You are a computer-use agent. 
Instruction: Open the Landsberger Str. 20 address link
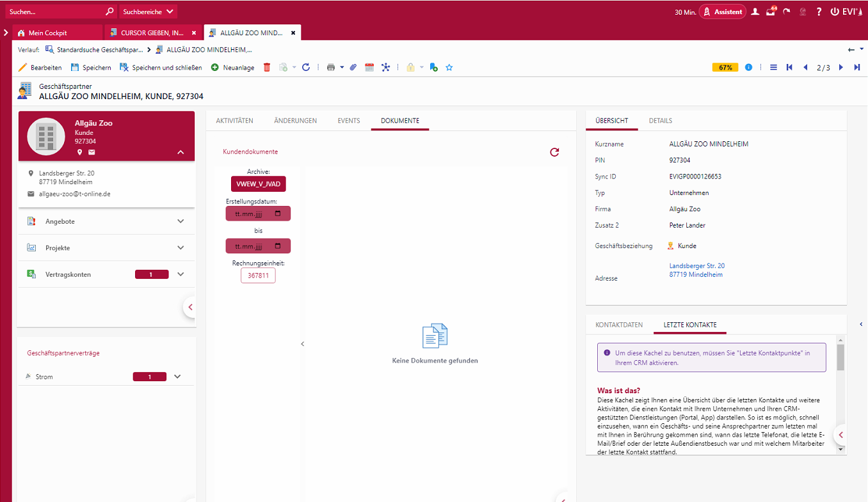tap(696, 266)
